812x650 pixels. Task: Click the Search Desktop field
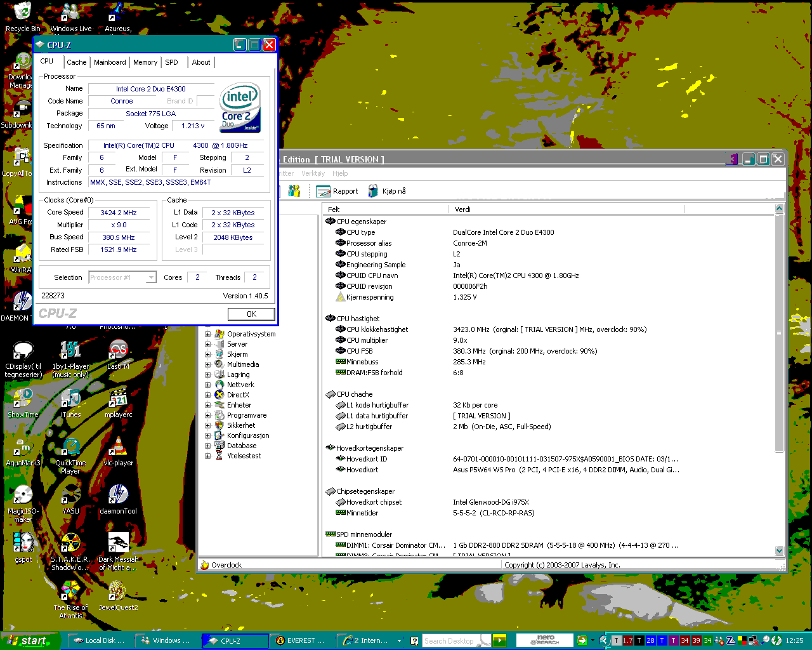point(457,640)
